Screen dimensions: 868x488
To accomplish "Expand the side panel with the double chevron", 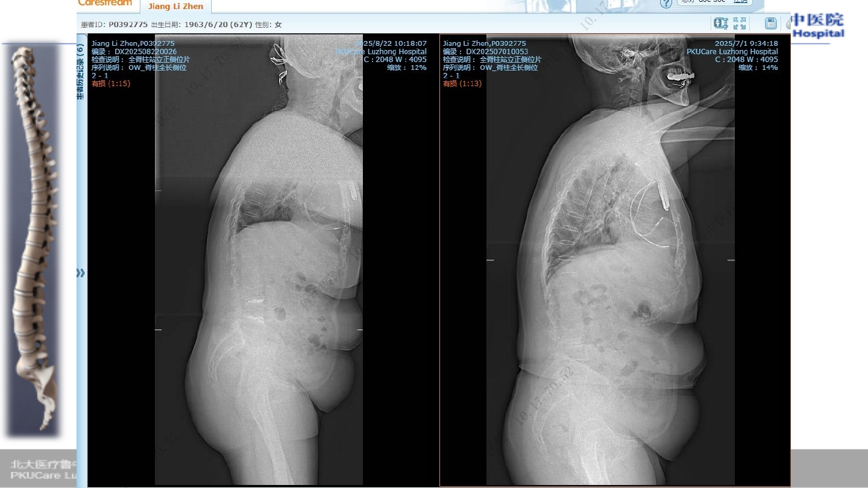I will tap(81, 273).
